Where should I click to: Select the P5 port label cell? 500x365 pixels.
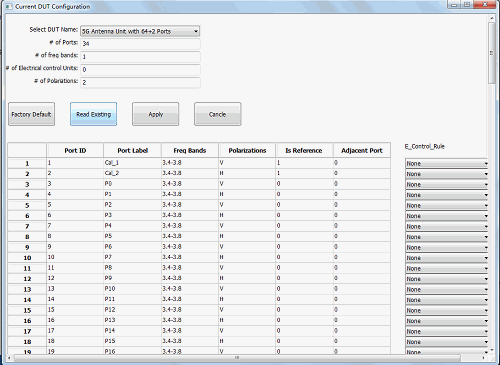pos(132,236)
